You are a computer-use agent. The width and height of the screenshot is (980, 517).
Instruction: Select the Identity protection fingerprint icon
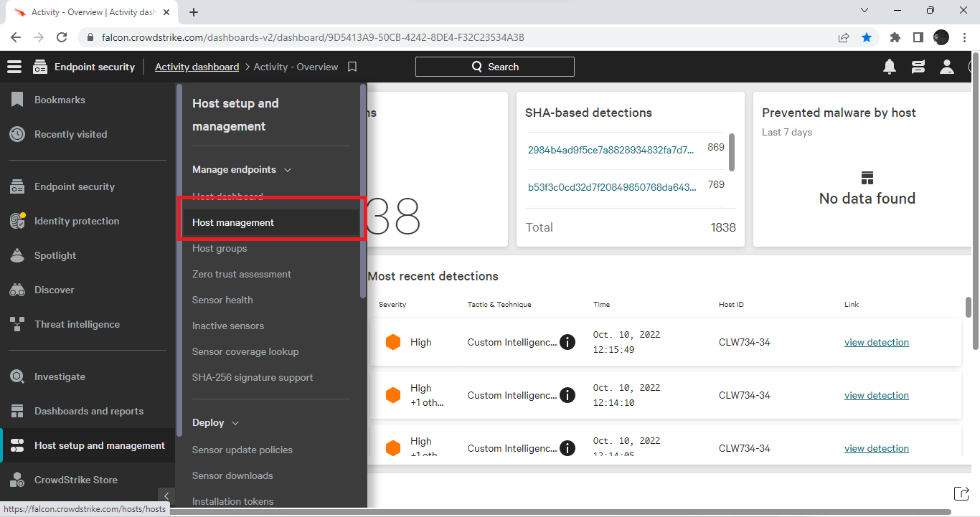(x=17, y=221)
